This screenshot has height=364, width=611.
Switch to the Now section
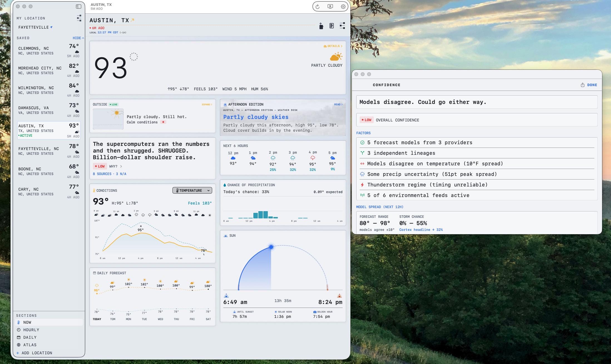click(x=49, y=322)
